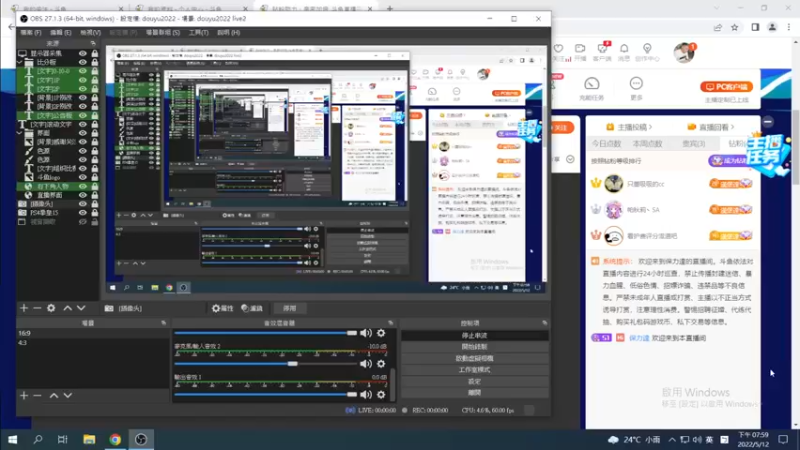Screen dimensions: 800x450
Task: Click the PC客户端 button
Action: pyautogui.click(x=727, y=87)
